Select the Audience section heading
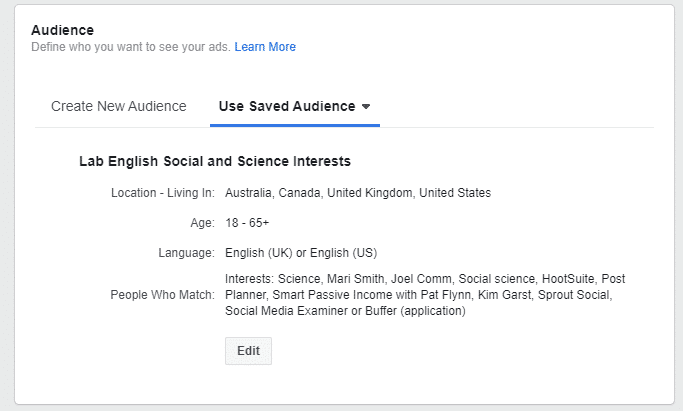 click(x=63, y=30)
